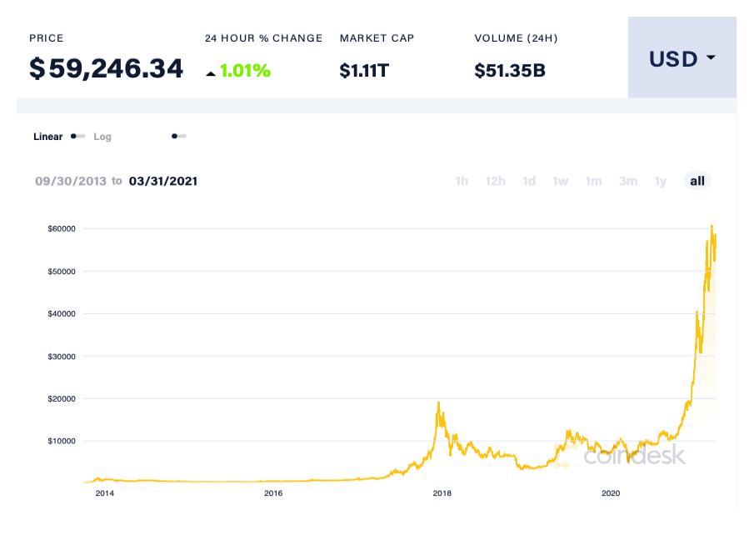Select the 1h time range
This screenshot has height=560, width=754.
(462, 181)
